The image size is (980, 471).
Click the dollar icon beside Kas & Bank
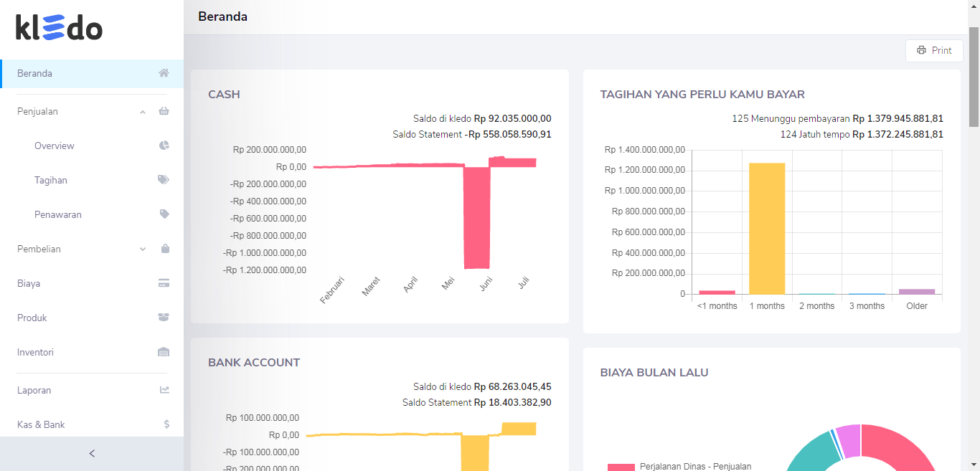point(166,424)
